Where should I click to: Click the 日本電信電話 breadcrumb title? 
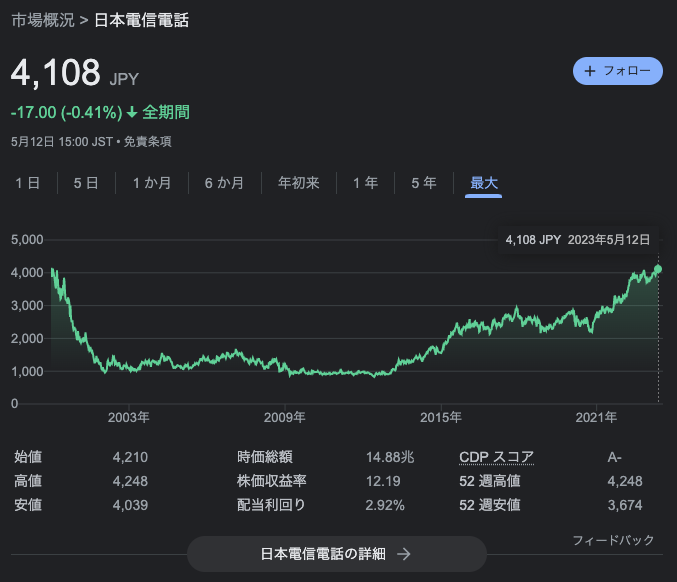click(x=142, y=20)
